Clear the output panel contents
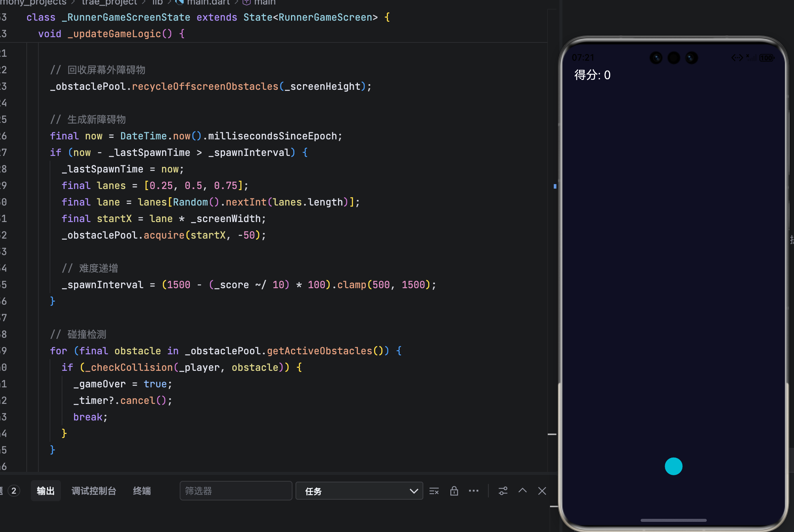This screenshot has height=532, width=794. pyautogui.click(x=434, y=491)
